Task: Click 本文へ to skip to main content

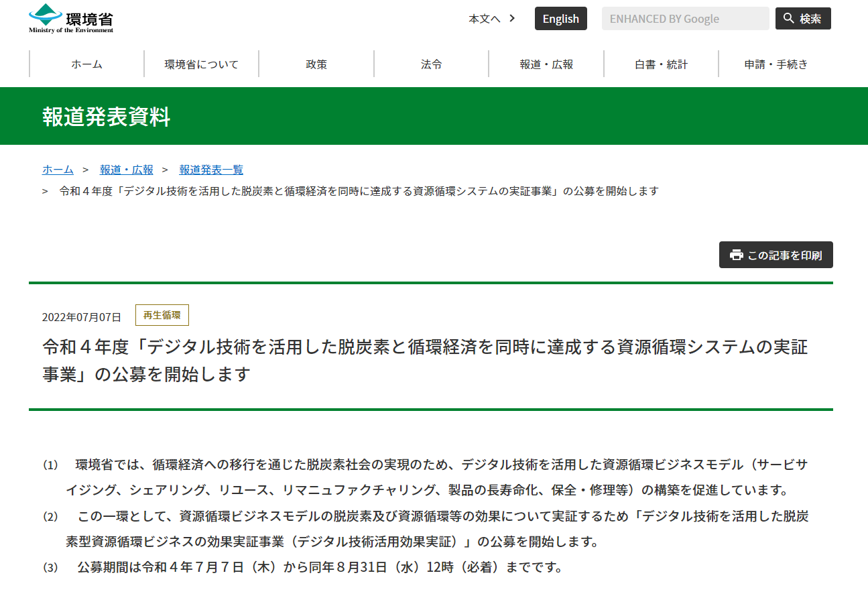Action: pos(483,19)
